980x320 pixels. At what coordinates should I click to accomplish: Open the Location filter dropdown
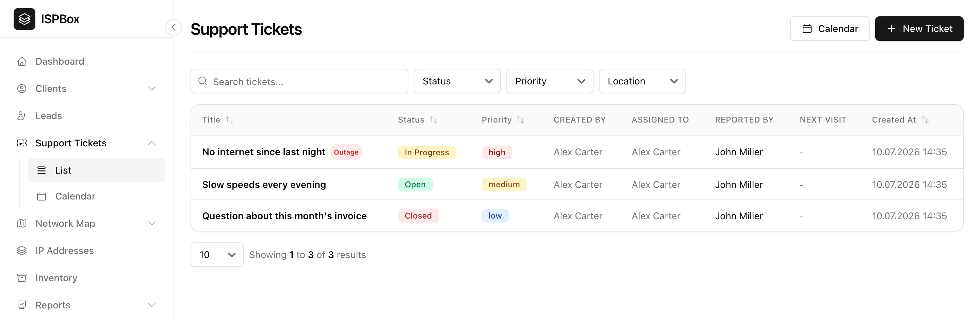(x=642, y=81)
